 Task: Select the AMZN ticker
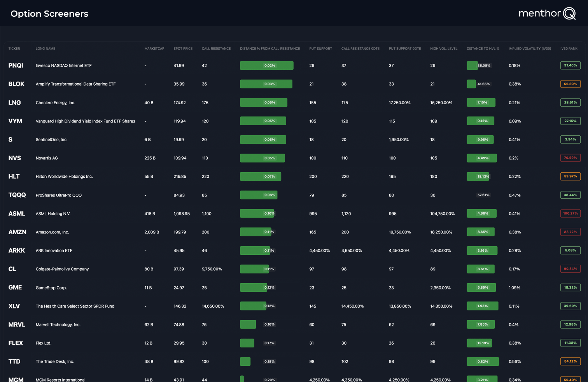[17, 232]
